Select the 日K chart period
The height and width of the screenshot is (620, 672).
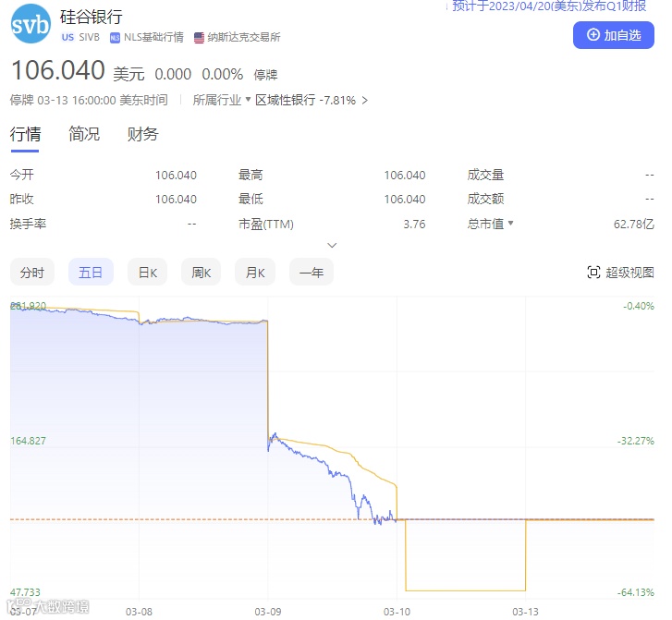point(147,272)
